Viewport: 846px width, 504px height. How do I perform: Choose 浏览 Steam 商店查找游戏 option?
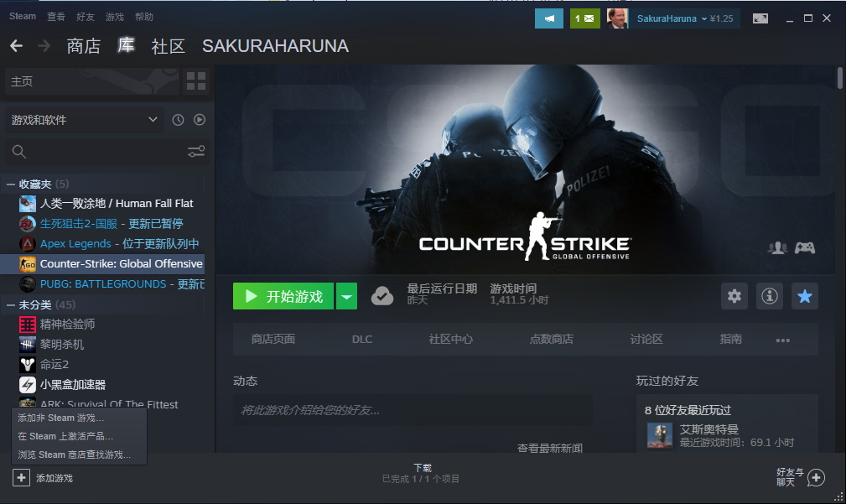pos(79,455)
